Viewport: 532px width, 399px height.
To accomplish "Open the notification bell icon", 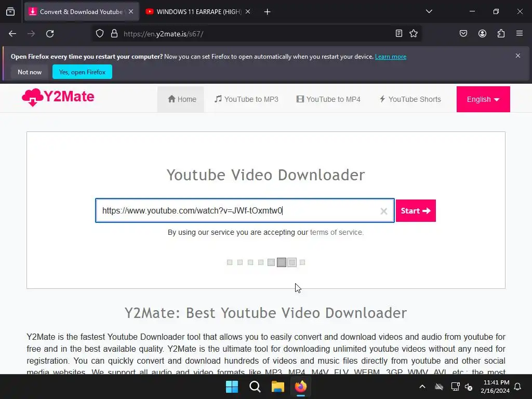I will [518, 387].
